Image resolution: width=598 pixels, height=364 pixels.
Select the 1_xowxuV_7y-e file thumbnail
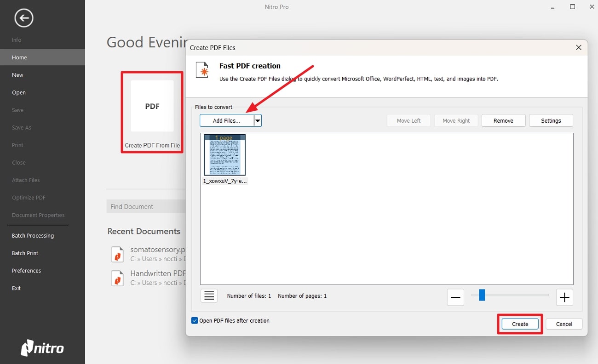(224, 155)
